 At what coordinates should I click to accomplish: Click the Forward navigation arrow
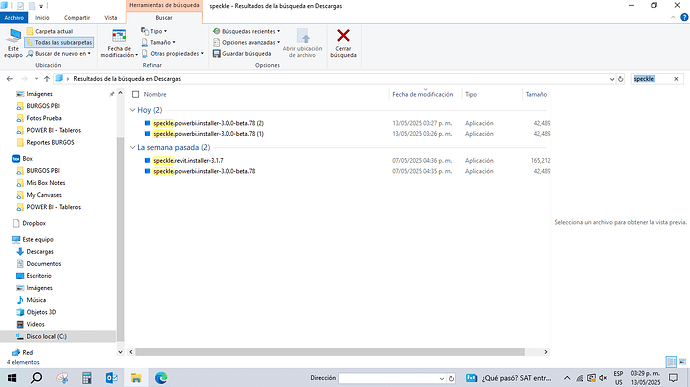click(24, 79)
